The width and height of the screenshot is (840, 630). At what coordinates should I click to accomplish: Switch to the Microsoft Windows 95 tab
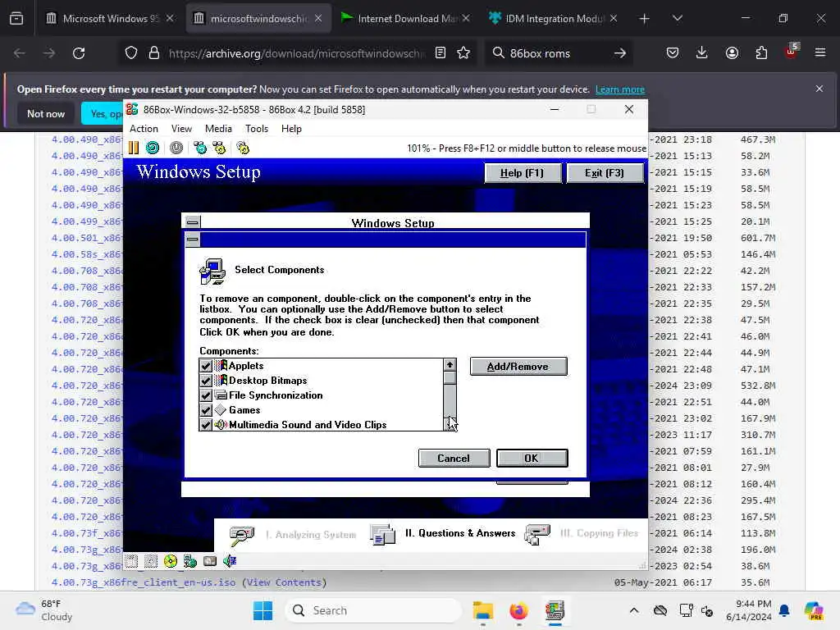click(110, 19)
